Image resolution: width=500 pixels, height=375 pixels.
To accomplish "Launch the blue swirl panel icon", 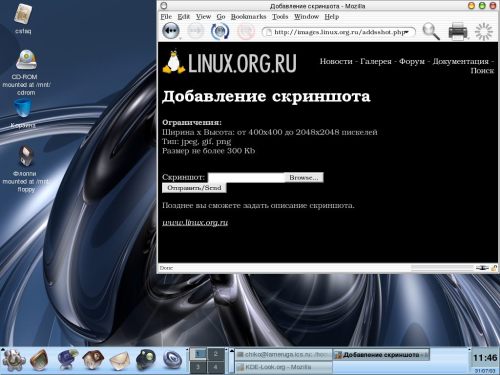I will click(x=172, y=360).
